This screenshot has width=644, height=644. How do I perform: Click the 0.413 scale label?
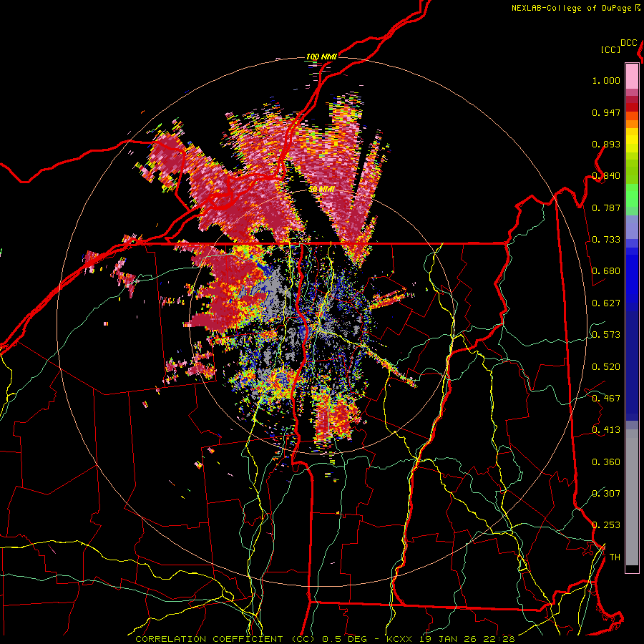[606, 430]
